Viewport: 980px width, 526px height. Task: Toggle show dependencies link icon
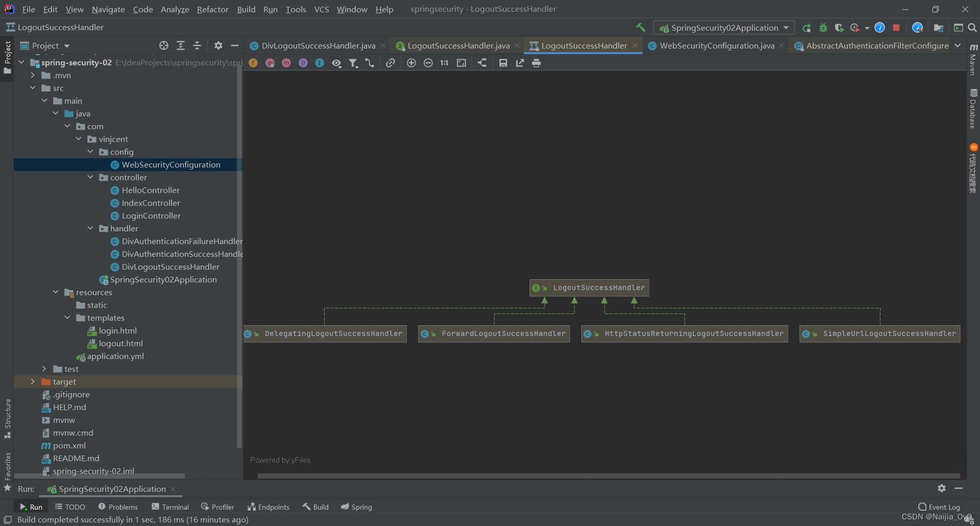390,63
